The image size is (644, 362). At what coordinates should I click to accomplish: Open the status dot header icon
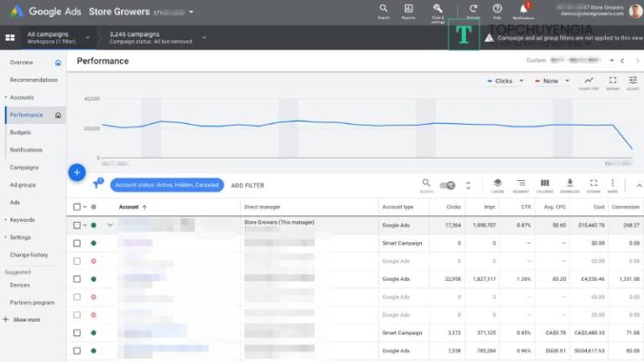click(94, 207)
